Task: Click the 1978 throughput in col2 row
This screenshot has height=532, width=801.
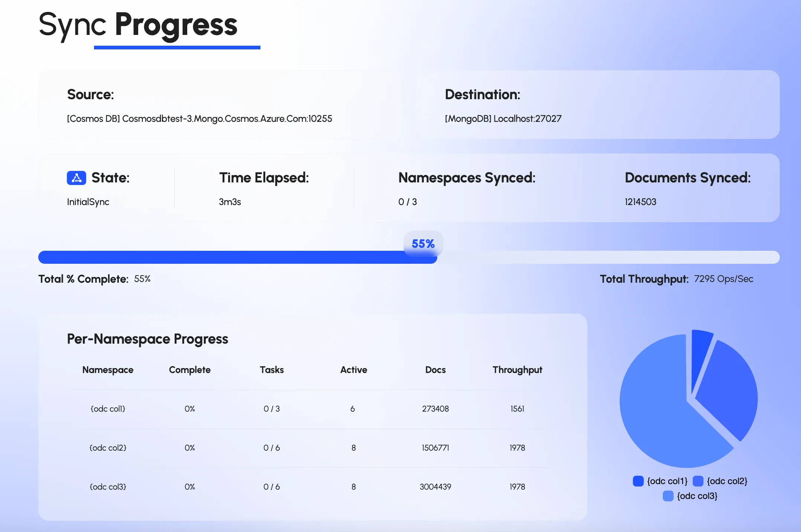Action: coord(518,448)
